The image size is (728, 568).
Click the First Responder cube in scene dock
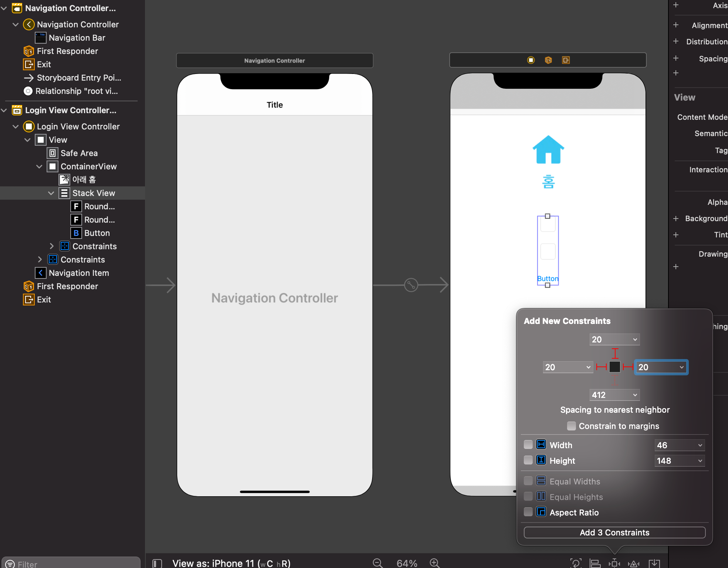548,60
